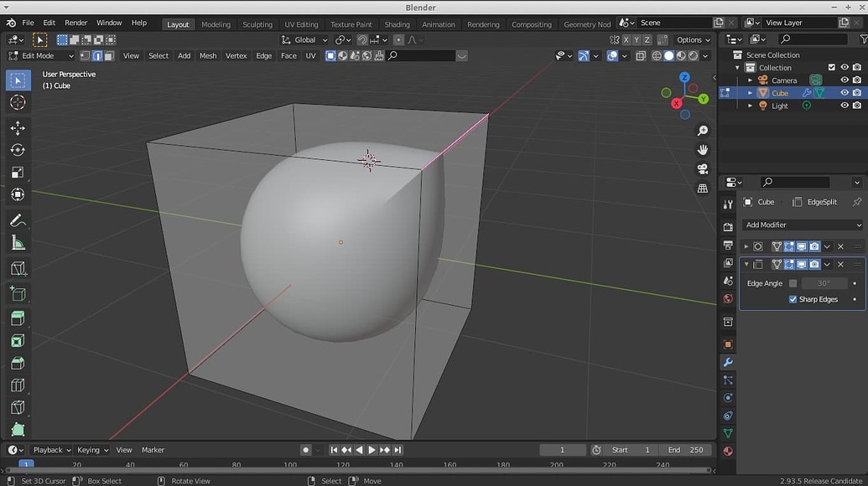Jump to the end frame
This screenshot has height=486, width=868.
click(x=398, y=450)
